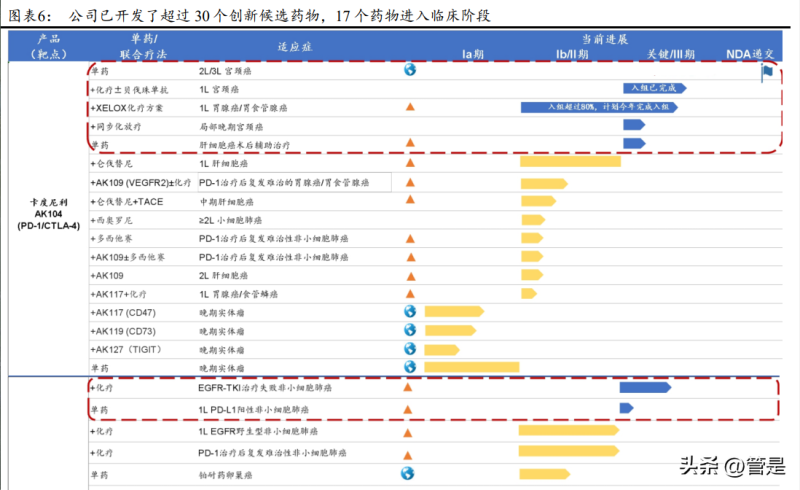The image size is (800, 490).
Task: Click the yellow bar in the +AK119 (CD73) row
Action: [451, 331]
